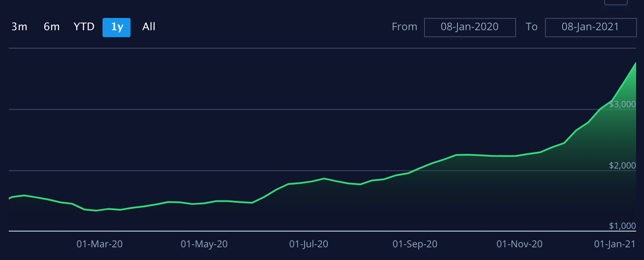Click the 01-Sep-20 x-axis label
The height and width of the screenshot is (260, 644).
tap(414, 244)
